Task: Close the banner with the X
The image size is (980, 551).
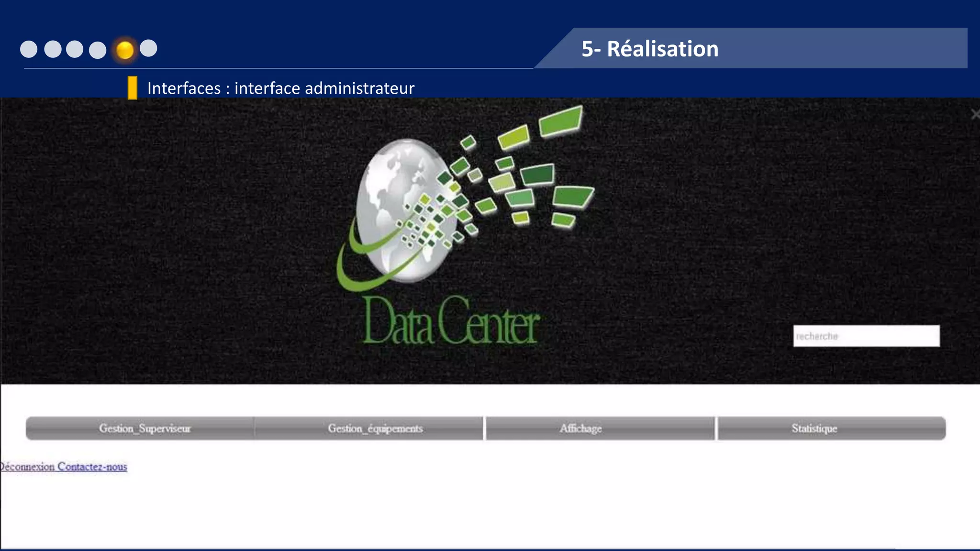Action: pos(975,114)
